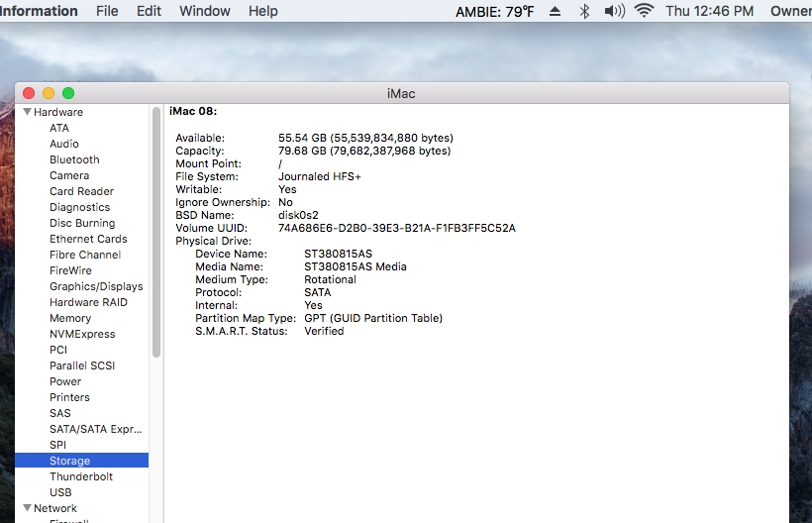Select Diagnostics in the sidebar

point(80,207)
